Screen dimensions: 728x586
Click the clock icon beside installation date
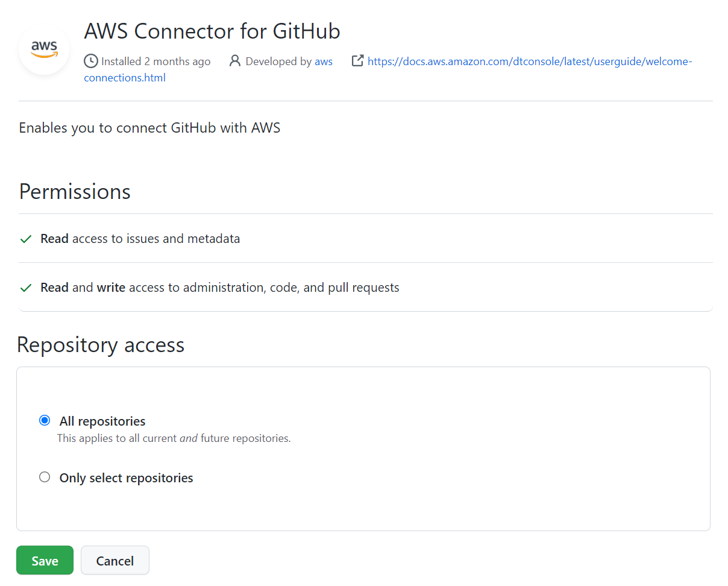(x=91, y=61)
